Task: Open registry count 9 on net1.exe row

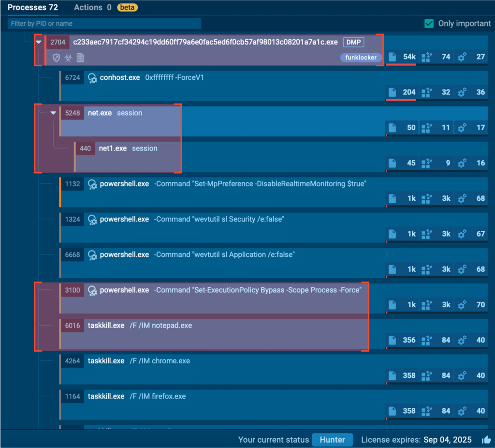Action: [x=436, y=163]
